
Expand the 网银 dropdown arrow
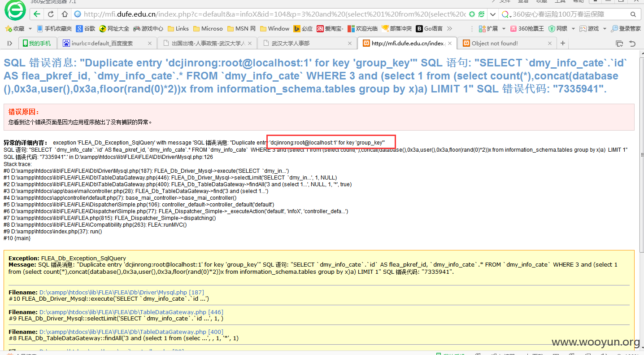point(573,29)
